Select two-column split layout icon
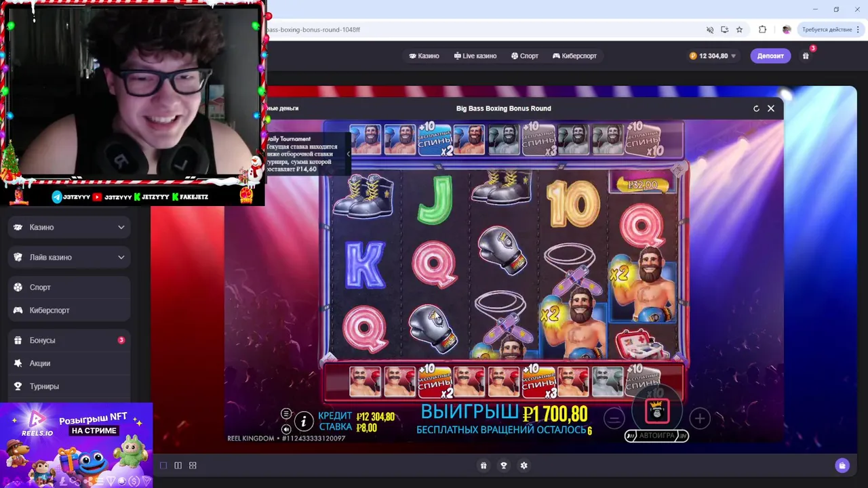This screenshot has height=488, width=868. click(178, 466)
